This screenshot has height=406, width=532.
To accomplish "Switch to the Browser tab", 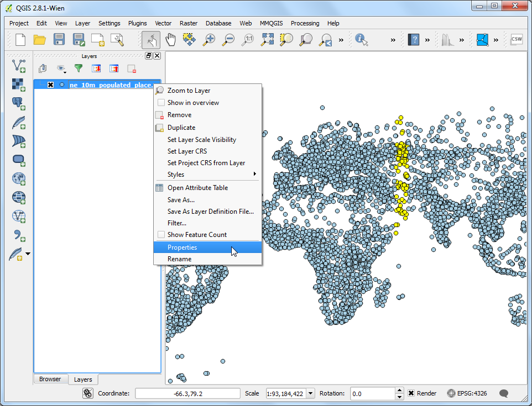I will point(50,379).
